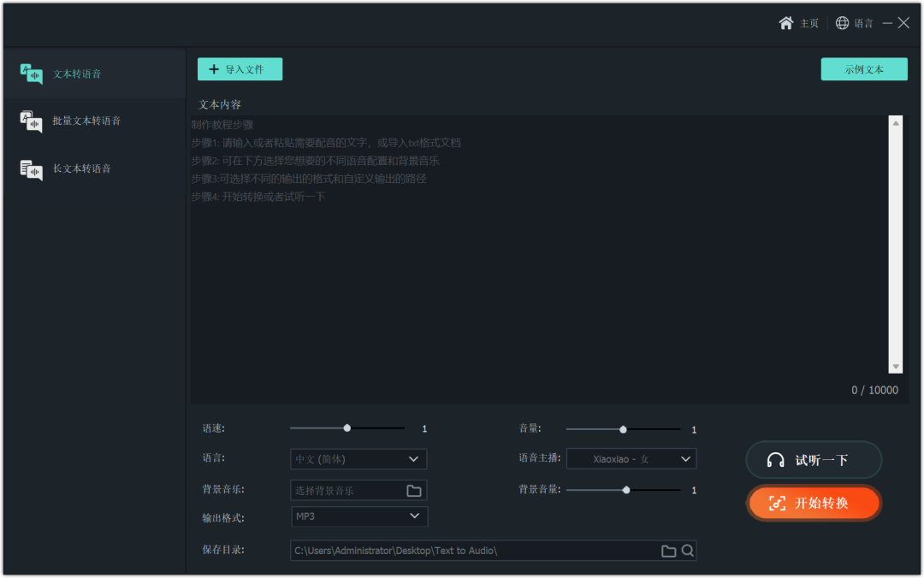Image resolution: width=924 pixels, height=578 pixels.
Task: Click the 音量 value 1
Action: click(694, 430)
